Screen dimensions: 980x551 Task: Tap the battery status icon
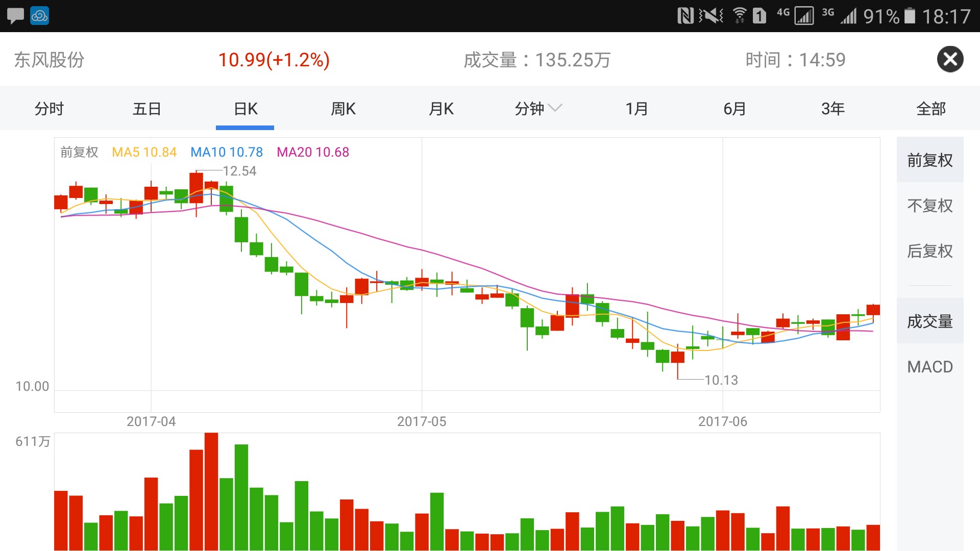pos(910,16)
